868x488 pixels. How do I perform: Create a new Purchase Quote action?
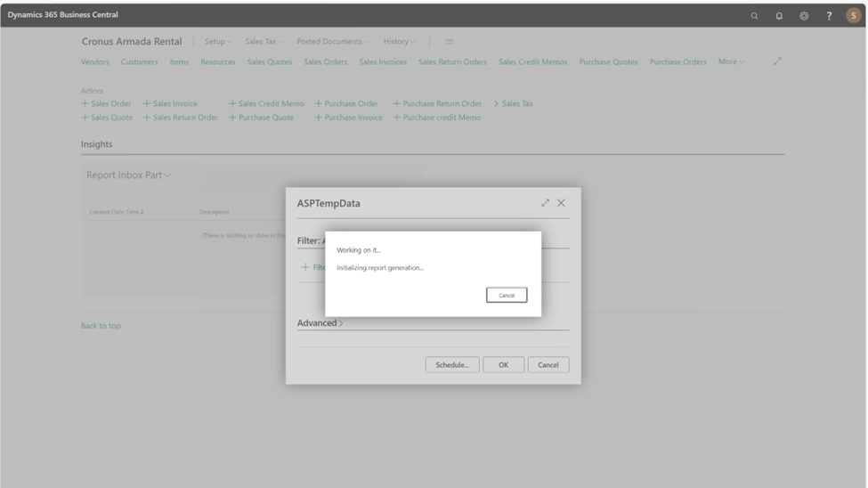point(261,118)
